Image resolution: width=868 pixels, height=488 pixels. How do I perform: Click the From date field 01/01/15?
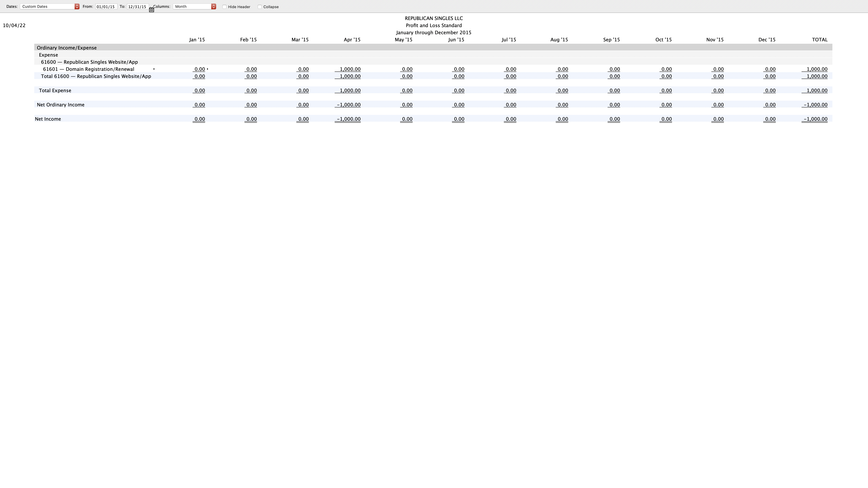coord(106,7)
